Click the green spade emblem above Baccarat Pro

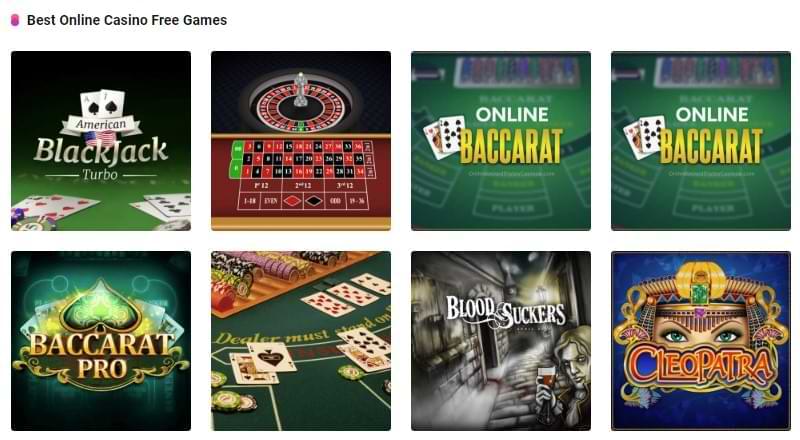tap(101, 305)
